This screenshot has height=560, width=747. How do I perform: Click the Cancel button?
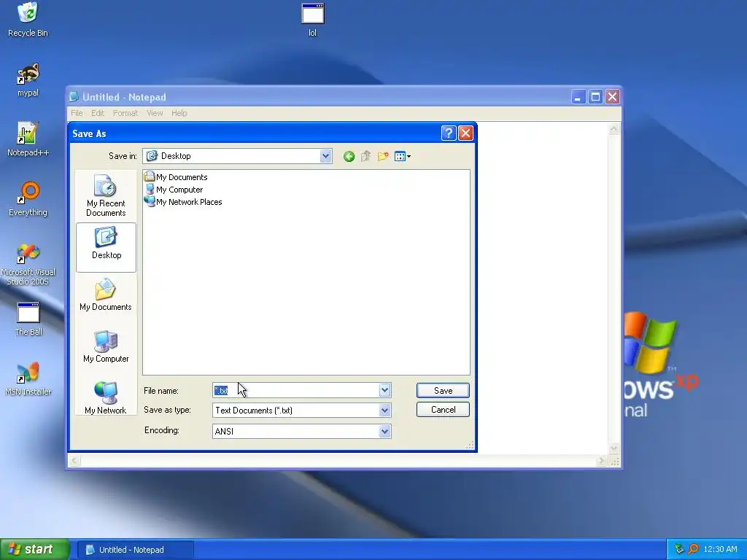coord(443,410)
